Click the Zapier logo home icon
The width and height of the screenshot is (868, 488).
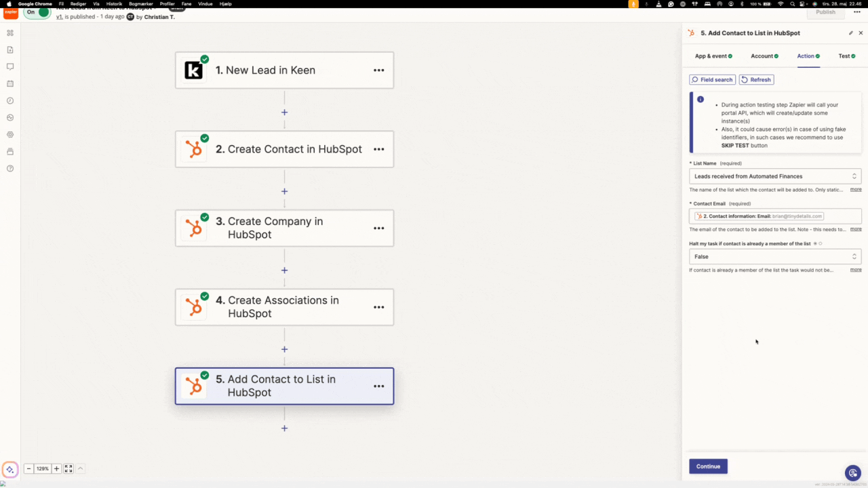tap(11, 13)
